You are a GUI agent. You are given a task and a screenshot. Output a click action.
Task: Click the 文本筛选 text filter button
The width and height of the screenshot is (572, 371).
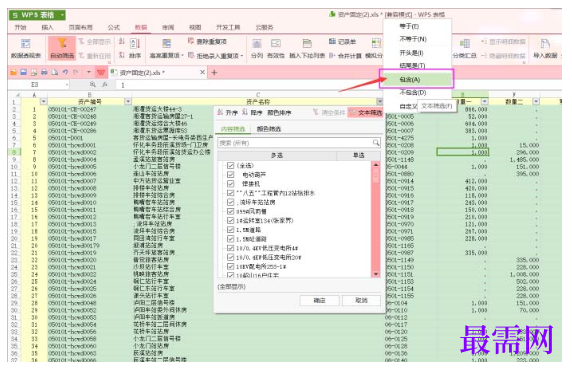click(366, 112)
